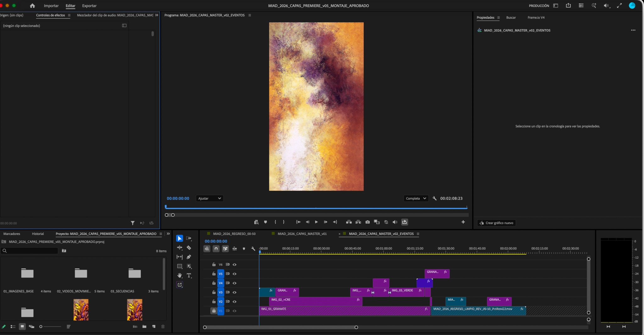Select the Ripple Edit tool
The height and width of the screenshot is (335, 644).
180,248
